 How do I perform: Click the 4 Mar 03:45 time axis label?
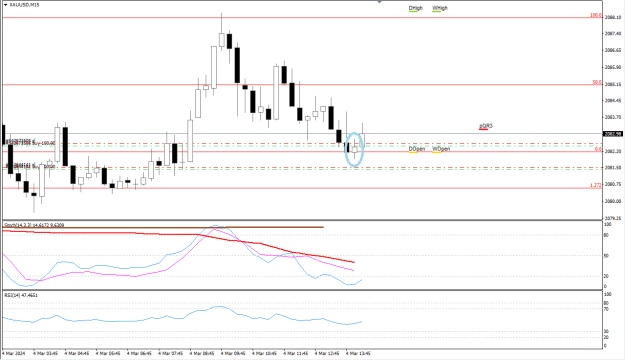point(45,353)
